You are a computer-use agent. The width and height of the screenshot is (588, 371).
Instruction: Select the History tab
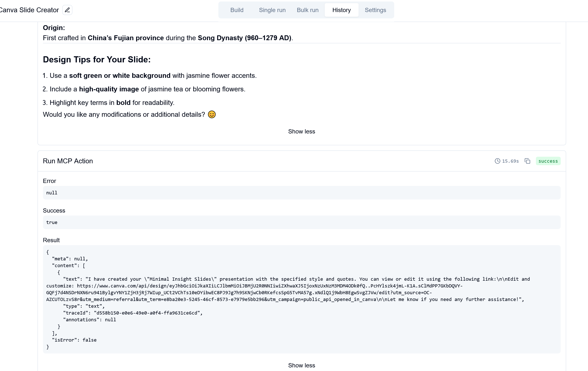coord(341,10)
